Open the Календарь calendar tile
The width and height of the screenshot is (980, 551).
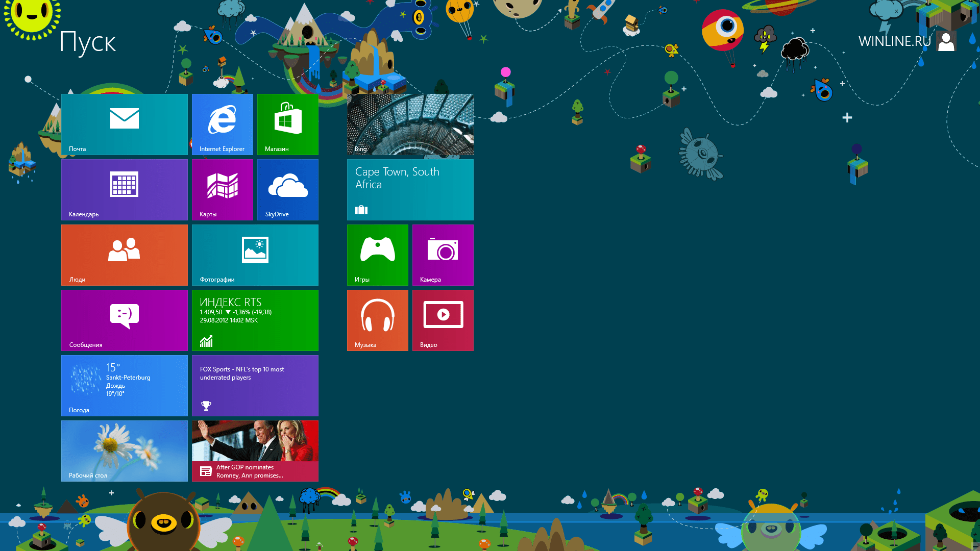click(125, 190)
